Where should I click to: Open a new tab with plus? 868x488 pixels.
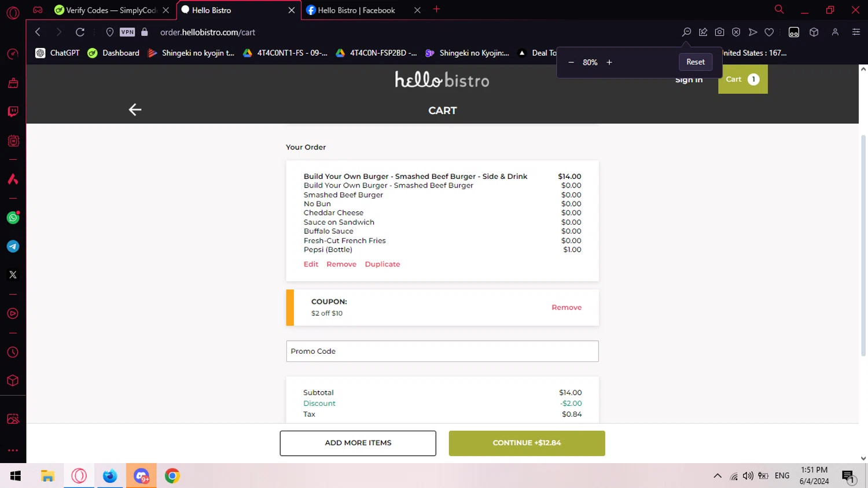[436, 9]
